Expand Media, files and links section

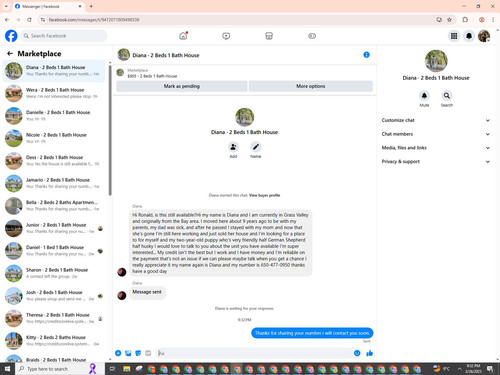point(436,148)
